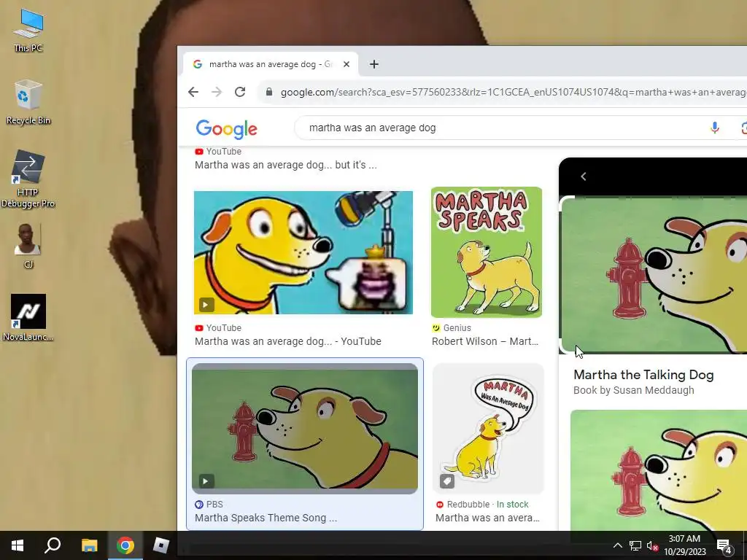The image size is (747, 560).
Task: Select the CJ desktop image file
Action: tap(28, 246)
